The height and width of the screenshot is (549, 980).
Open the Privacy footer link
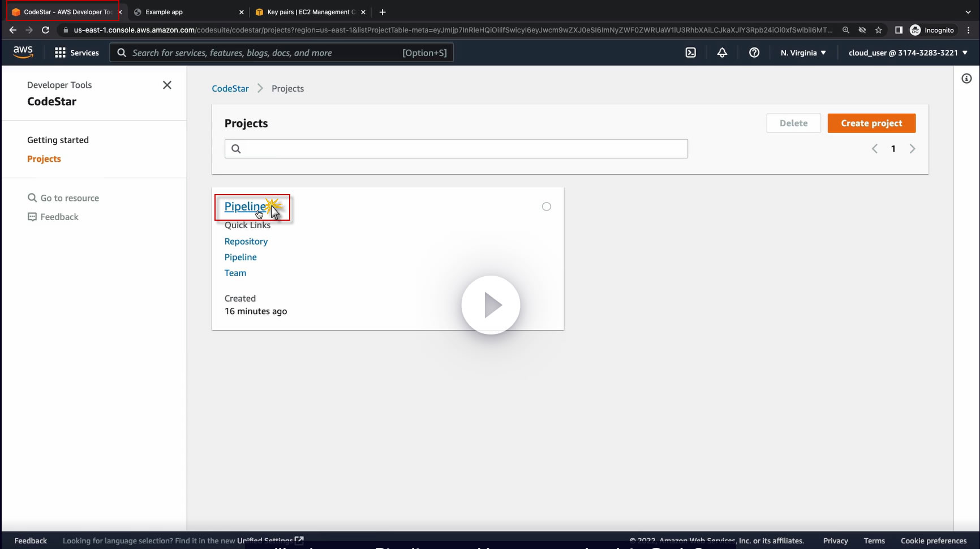pyautogui.click(x=835, y=541)
